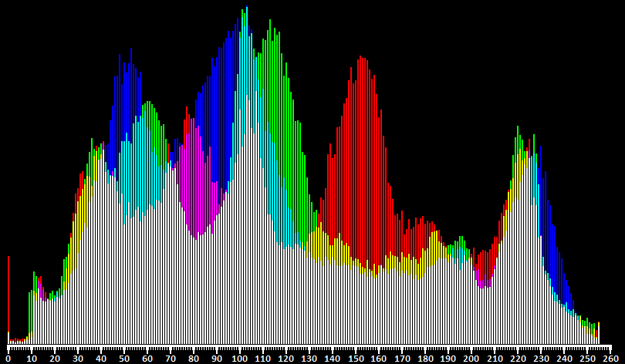Click the axis label "120"
The width and height of the screenshot is (625, 364).
coord(285,358)
